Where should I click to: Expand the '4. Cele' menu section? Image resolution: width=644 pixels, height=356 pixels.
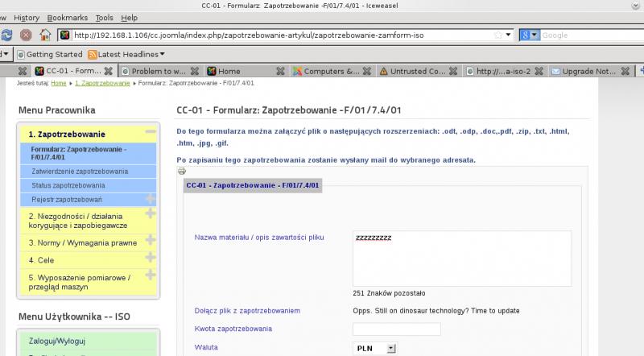(x=150, y=258)
